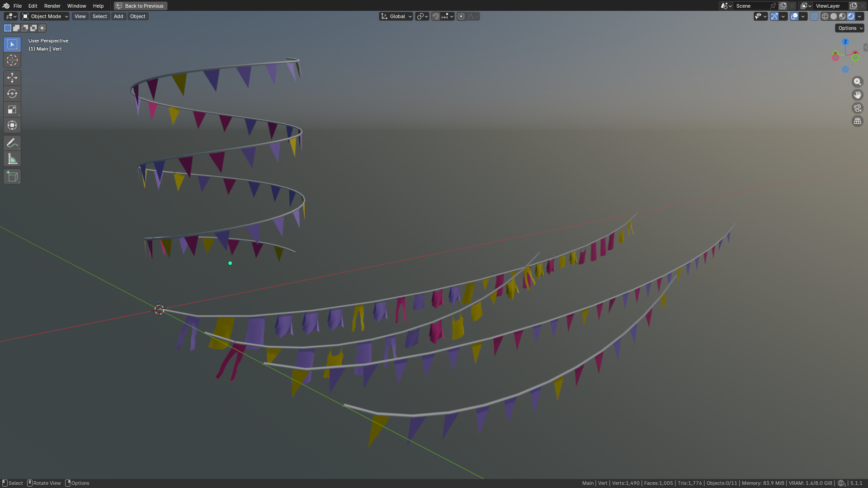Open the viewport Add menu
Viewport: 868px width, 488px height.
tap(118, 16)
